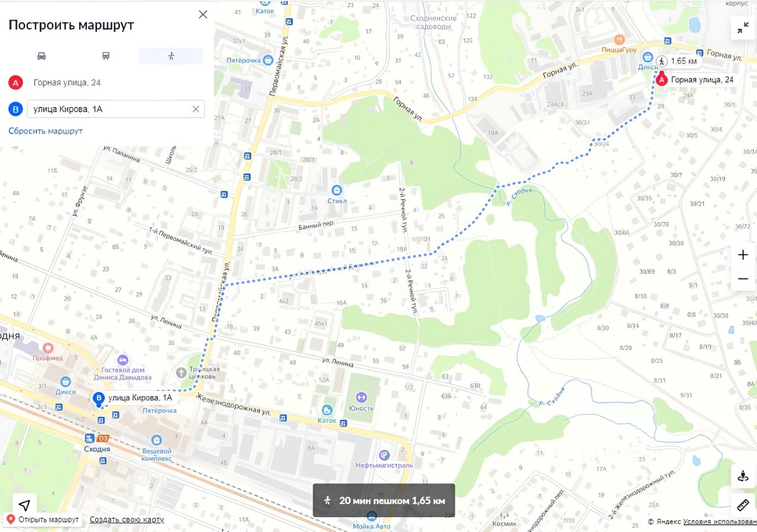Collapse fullscreen map view

(x=742, y=28)
